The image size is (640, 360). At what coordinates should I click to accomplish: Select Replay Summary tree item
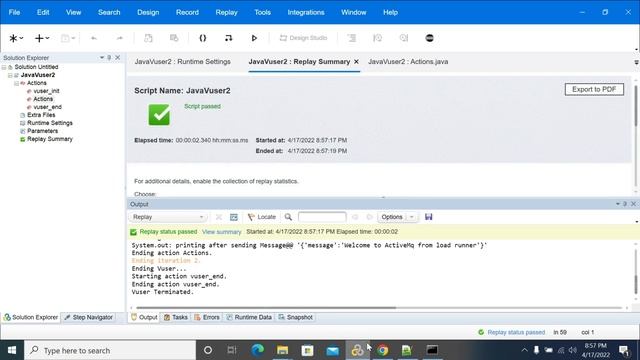coord(50,139)
